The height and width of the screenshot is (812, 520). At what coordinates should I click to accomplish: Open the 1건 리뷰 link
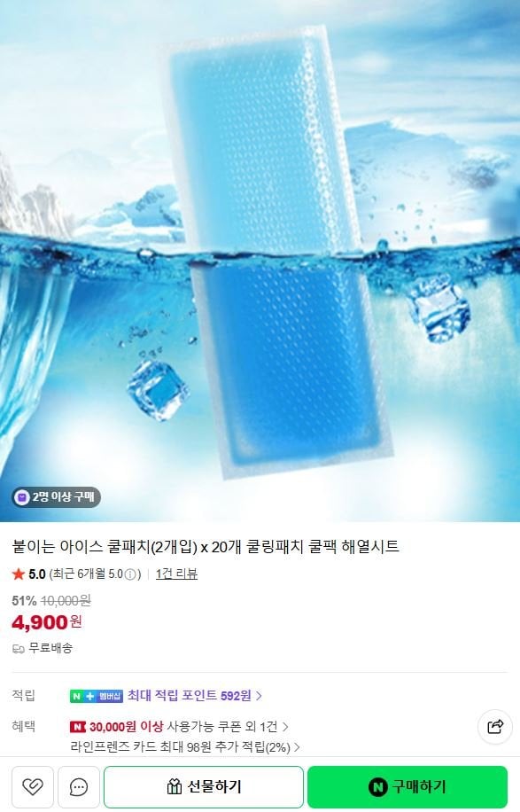176,574
